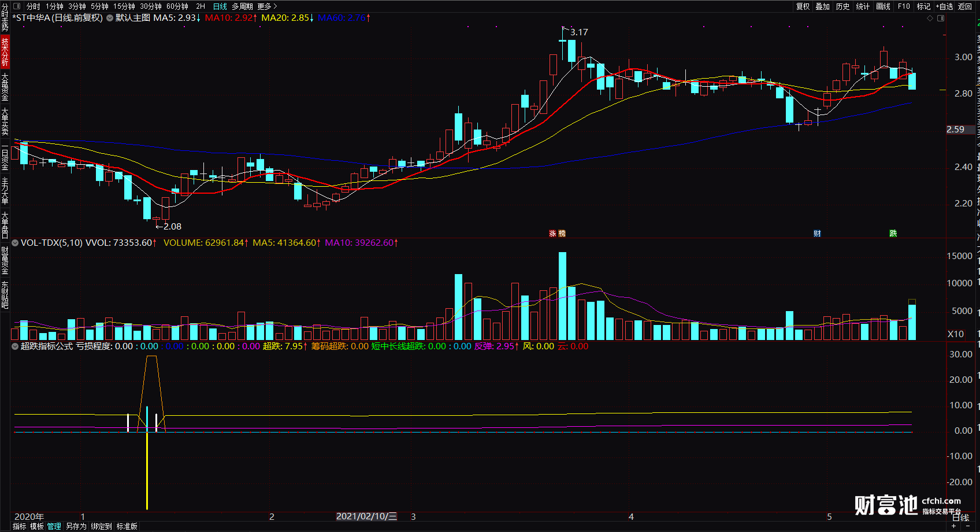The height and width of the screenshot is (532, 980).
Task: Select the 1分钟 period
Action: tap(55, 6)
